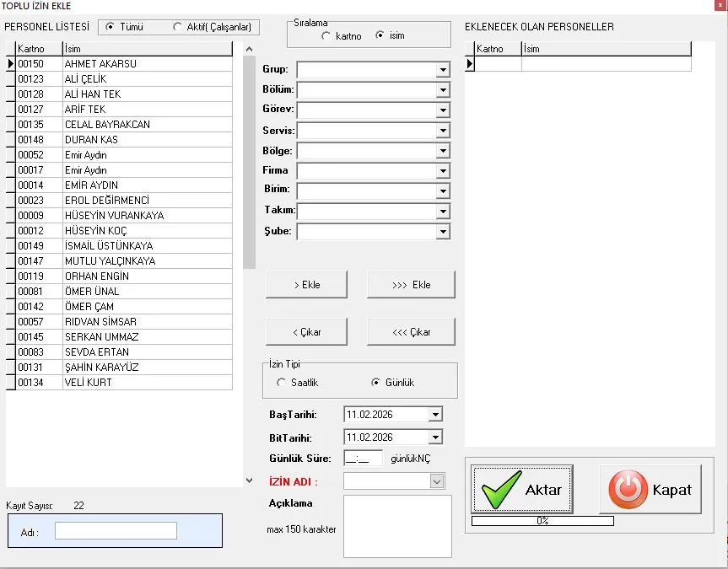Click the green checkmark Aktar button
This screenshot has height=569, width=728.
pyautogui.click(x=521, y=489)
